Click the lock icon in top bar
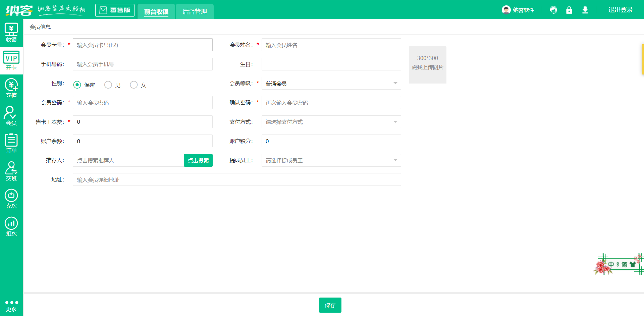644x316 pixels. click(x=569, y=10)
